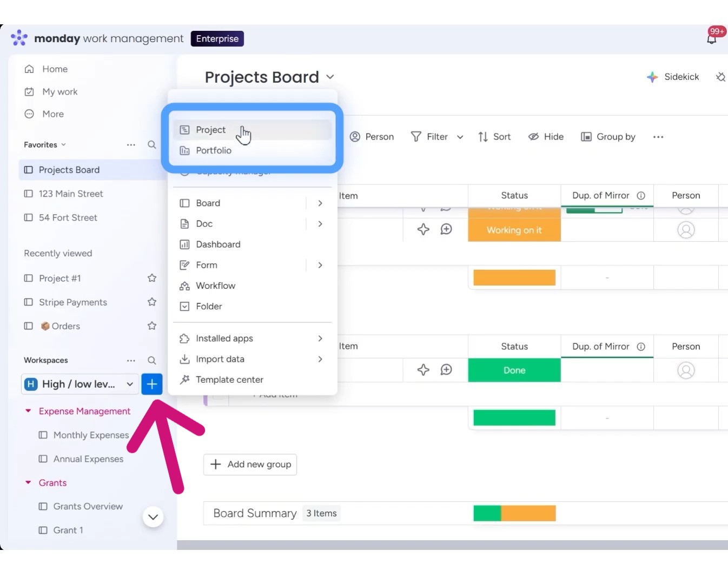This screenshot has width=728, height=584.
Task: Click the Sidekick sparkle icon
Action: click(x=652, y=77)
